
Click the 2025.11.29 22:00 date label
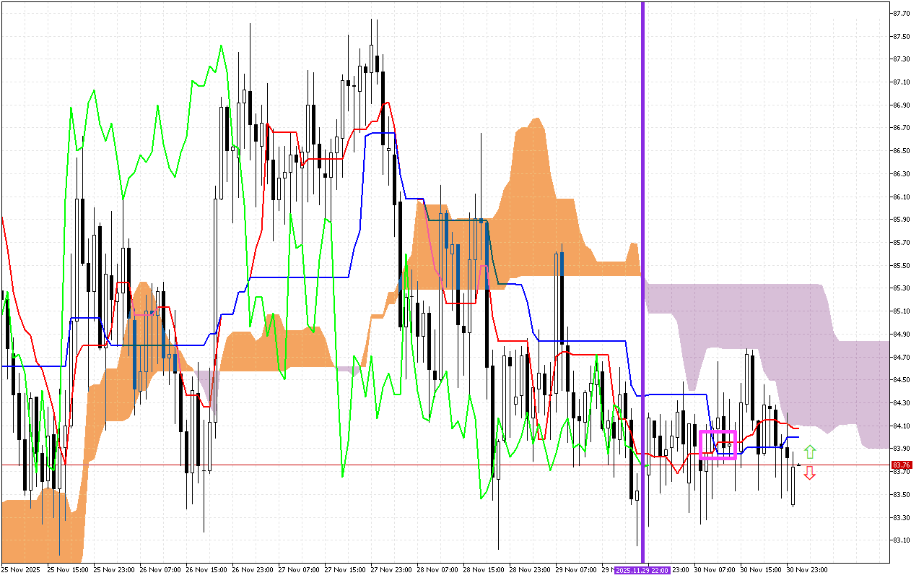(642, 569)
